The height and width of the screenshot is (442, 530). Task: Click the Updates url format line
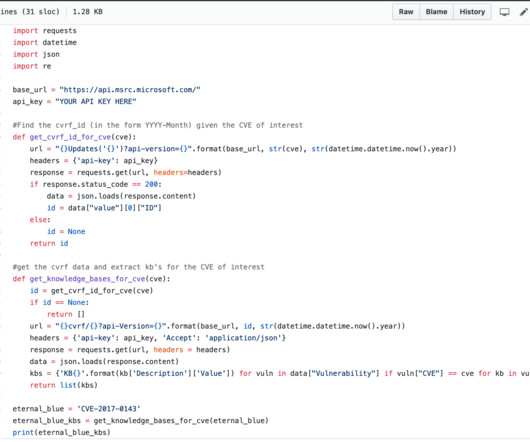point(243,149)
